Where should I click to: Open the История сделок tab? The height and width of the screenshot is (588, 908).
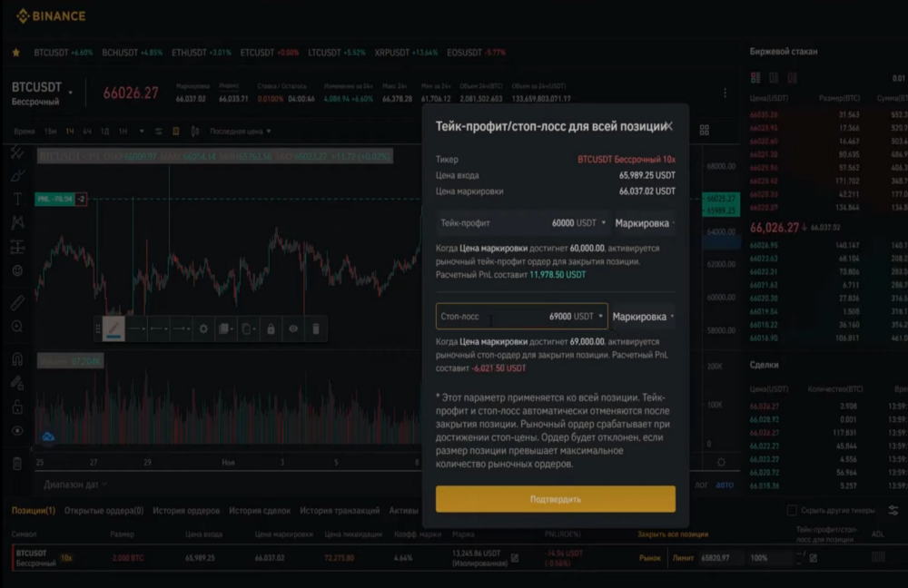260,511
